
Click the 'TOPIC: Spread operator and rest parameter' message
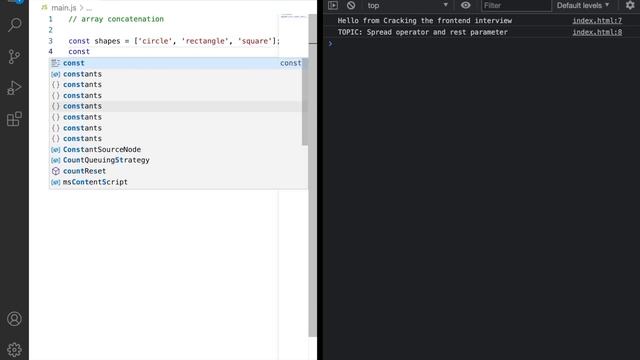click(422, 32)
